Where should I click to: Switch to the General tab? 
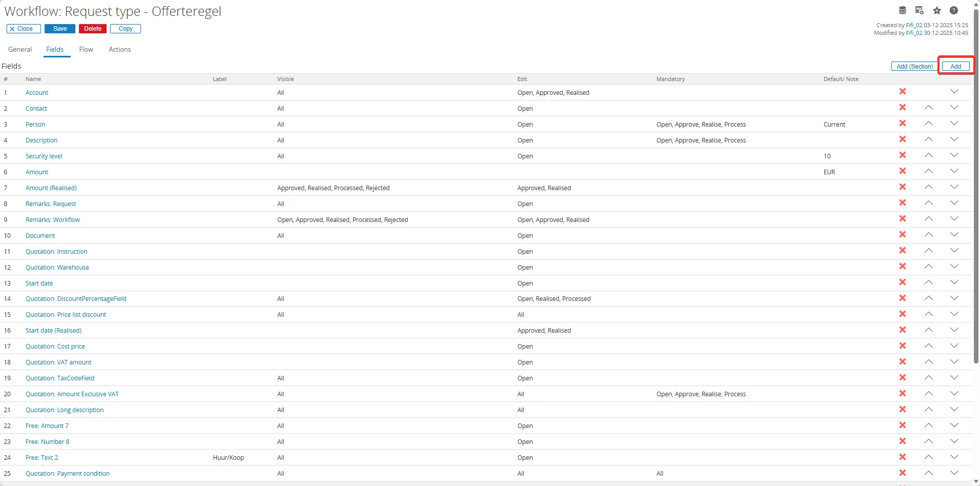[x=20, y=50]
